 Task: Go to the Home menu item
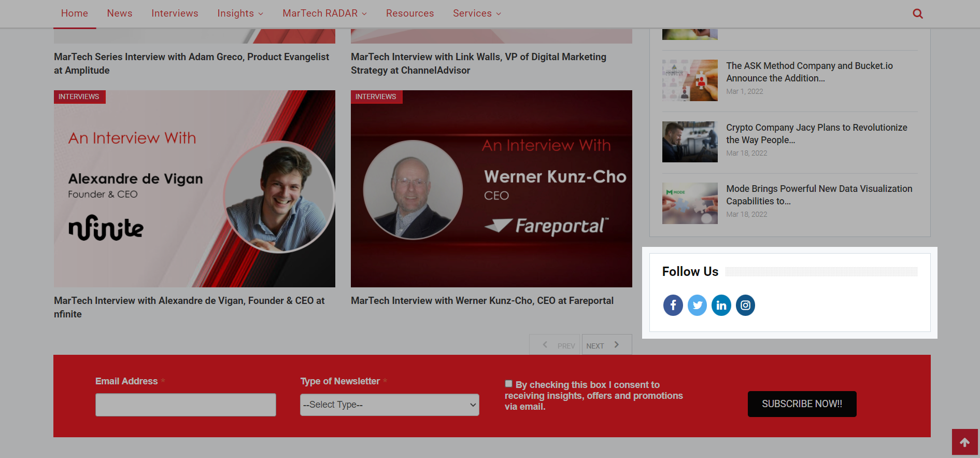pyautogui.click(x=75, y=13)
